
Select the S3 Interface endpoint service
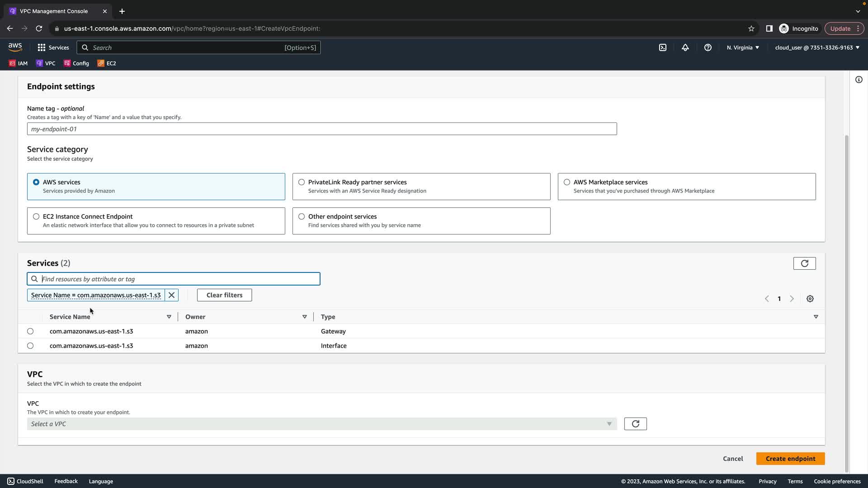pos(30,346)
